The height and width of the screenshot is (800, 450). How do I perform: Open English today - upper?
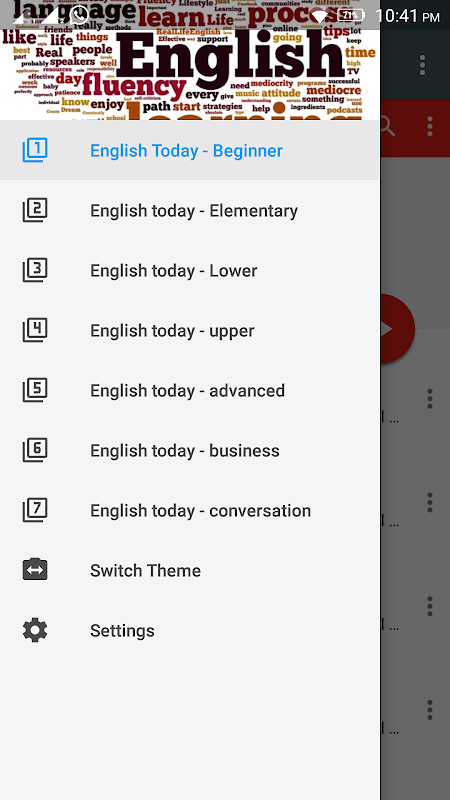coord(189,330)
